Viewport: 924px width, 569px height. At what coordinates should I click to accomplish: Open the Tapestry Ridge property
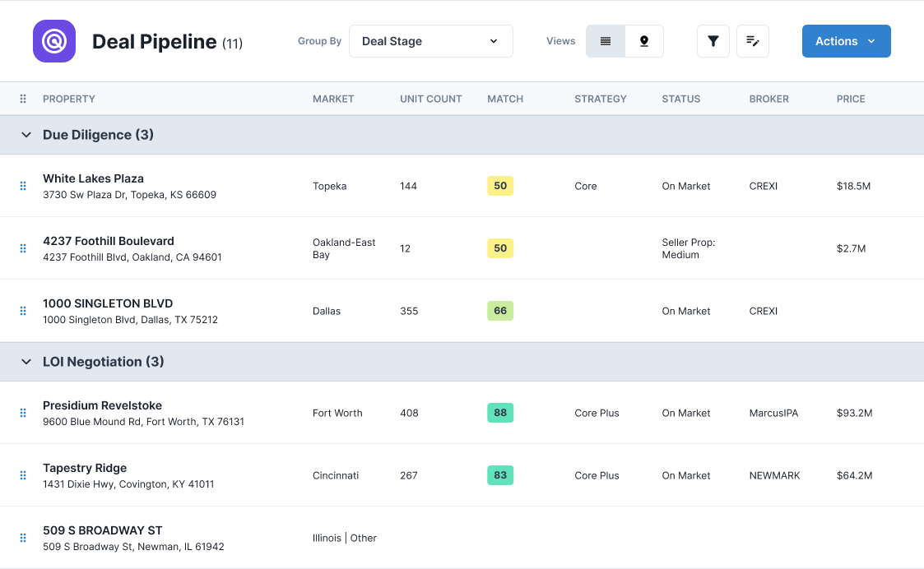(85, 468)
